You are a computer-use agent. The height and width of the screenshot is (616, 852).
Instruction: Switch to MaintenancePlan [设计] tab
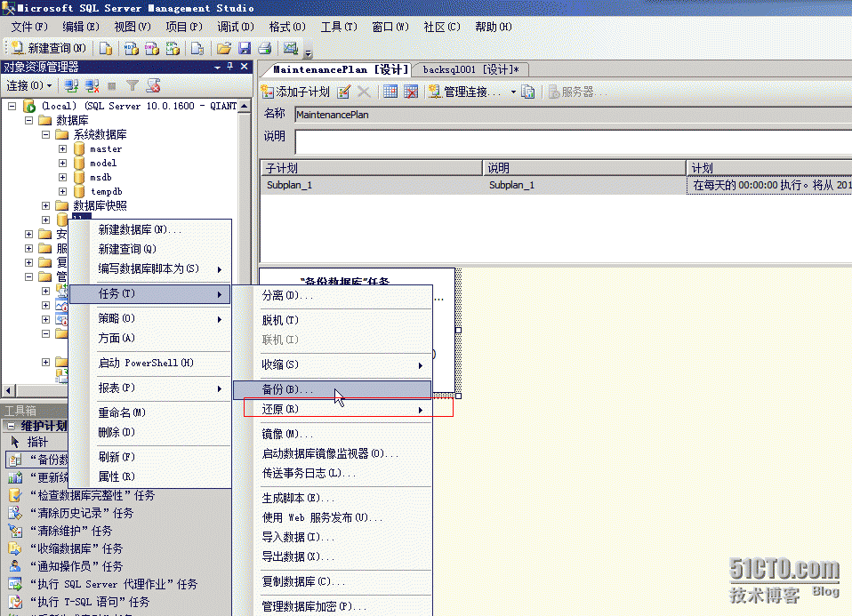[340, 69]
